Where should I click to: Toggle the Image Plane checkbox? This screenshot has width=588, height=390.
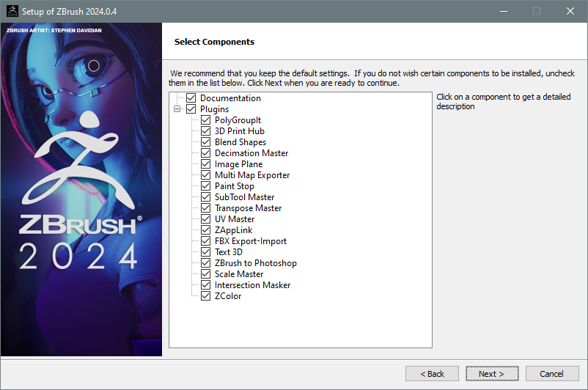pos(205,164)
